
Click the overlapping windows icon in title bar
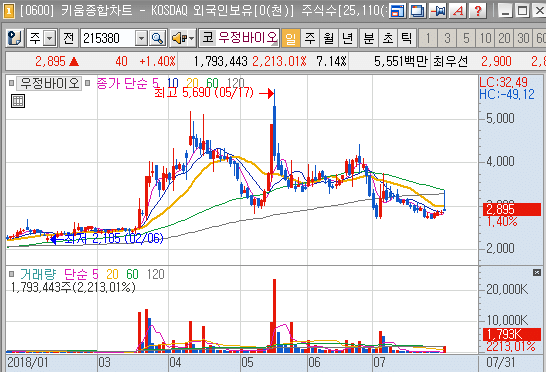(418, 11)
